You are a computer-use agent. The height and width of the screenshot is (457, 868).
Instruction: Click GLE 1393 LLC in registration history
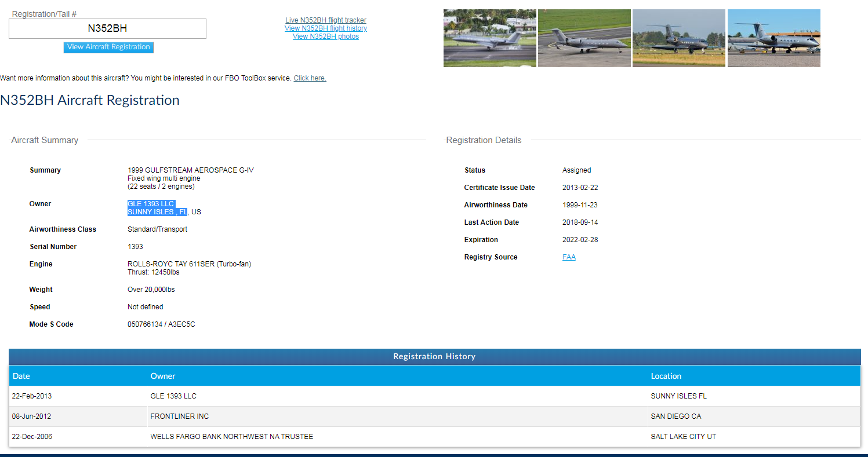[x=173, y=396]
